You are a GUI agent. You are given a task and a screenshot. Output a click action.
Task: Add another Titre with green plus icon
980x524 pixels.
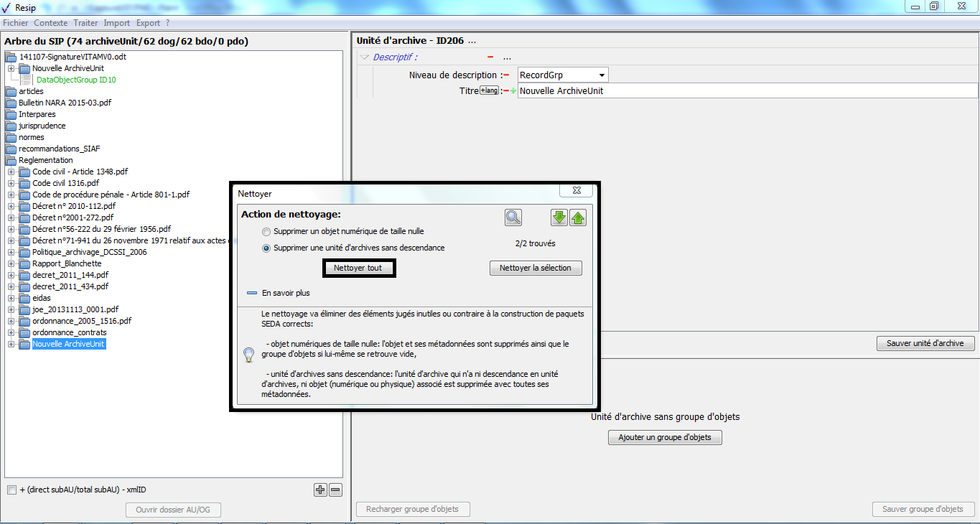pos(513,91)
